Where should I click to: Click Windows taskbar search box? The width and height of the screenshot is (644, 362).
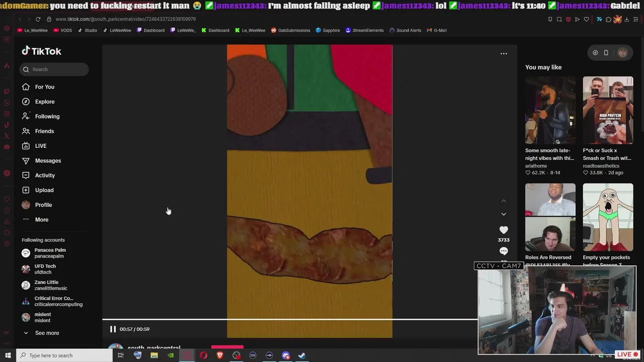pos(64,355)
